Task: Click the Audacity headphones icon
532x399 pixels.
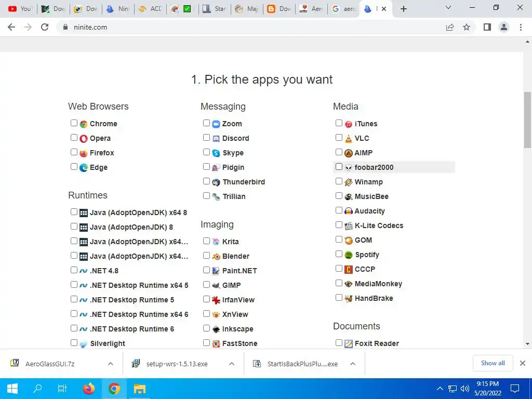Action: coord(349,211)
